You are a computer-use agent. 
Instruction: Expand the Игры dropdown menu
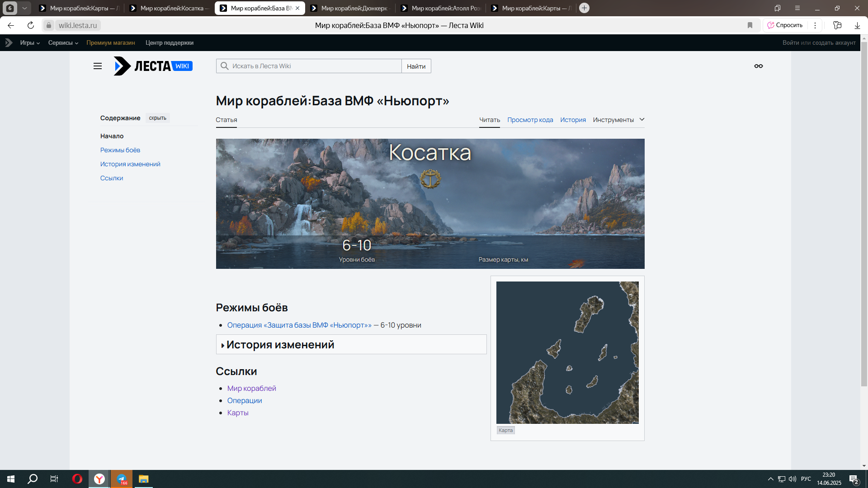30,43
